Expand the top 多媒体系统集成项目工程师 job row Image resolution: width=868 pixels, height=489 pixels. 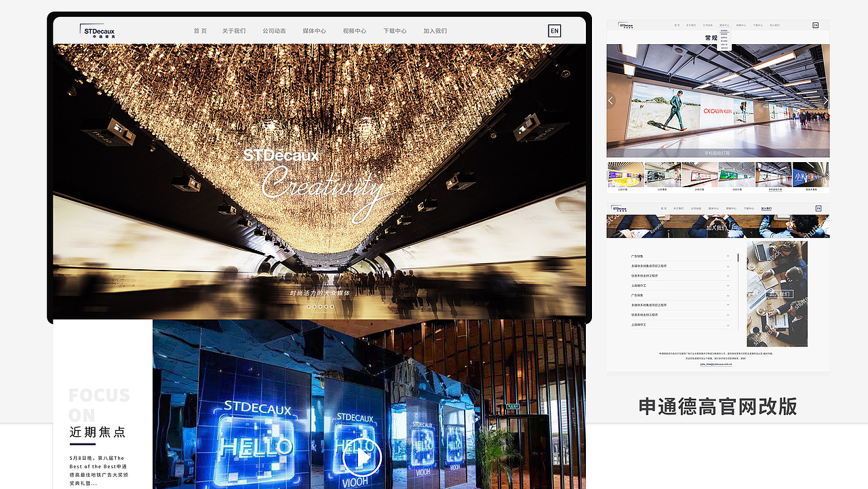tap(681, 266)
